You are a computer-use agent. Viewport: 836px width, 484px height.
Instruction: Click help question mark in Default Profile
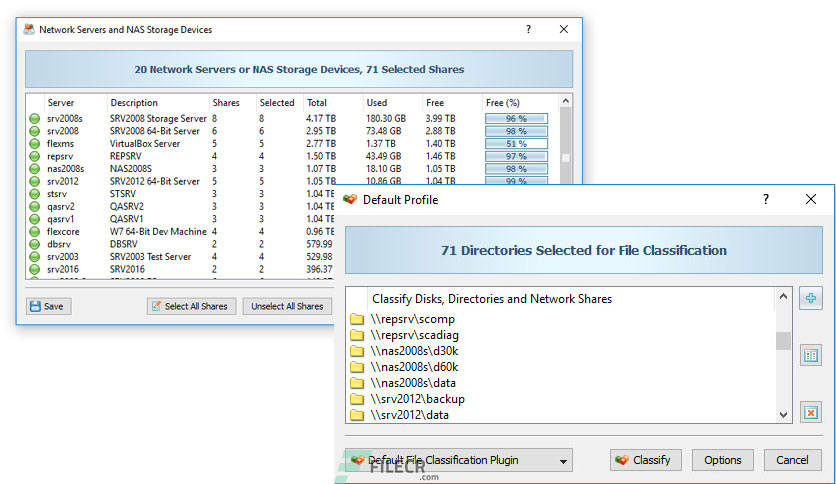click(x=766, y=199)
